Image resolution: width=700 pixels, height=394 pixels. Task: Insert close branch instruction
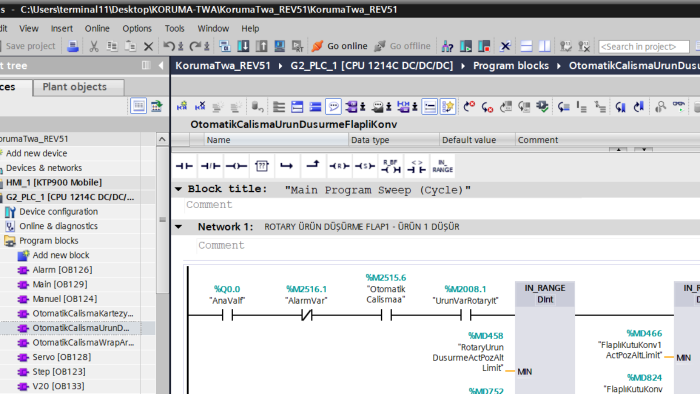(312, 166)
